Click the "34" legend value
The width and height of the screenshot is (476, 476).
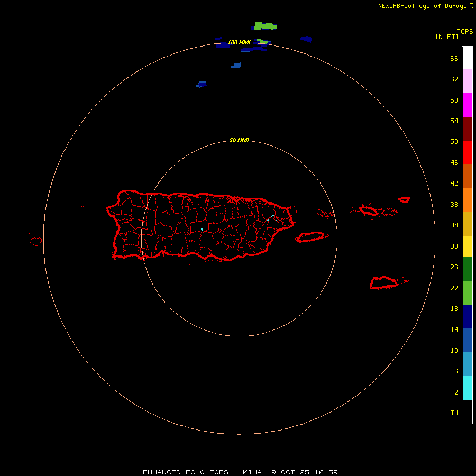[x=454, y=225]
